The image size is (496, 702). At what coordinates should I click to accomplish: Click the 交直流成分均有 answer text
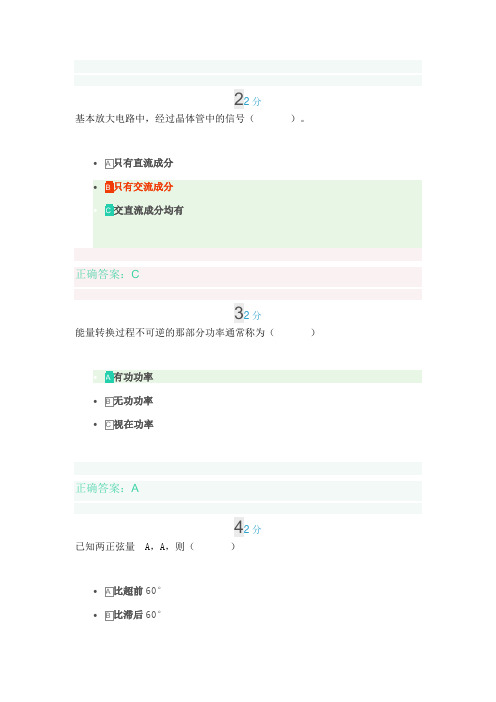pyautogui.click(x=149, y=210)
